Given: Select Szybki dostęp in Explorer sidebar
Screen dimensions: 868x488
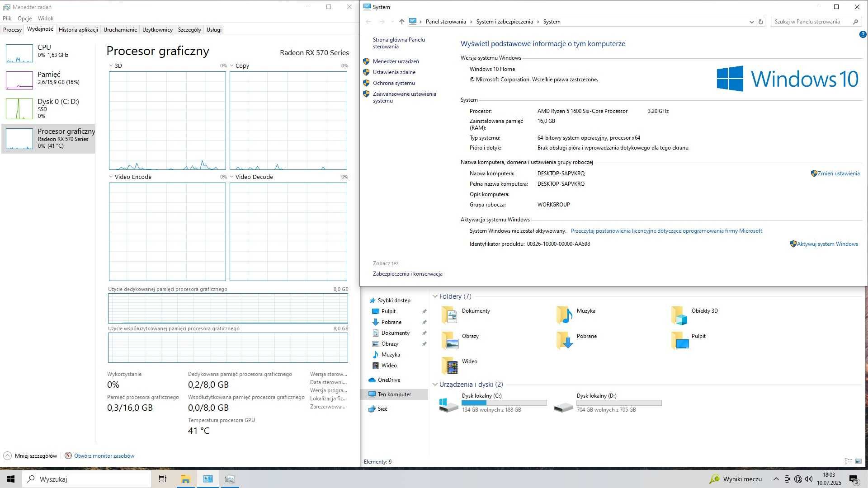Looking at the screenshot, I should [x=394, y=300].
